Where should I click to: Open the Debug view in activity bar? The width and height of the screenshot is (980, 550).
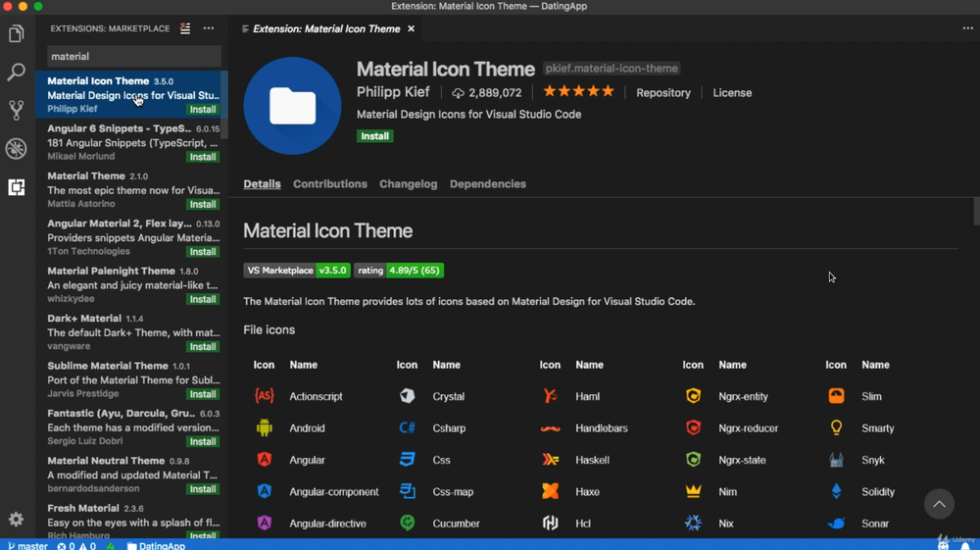click(17, 149)
